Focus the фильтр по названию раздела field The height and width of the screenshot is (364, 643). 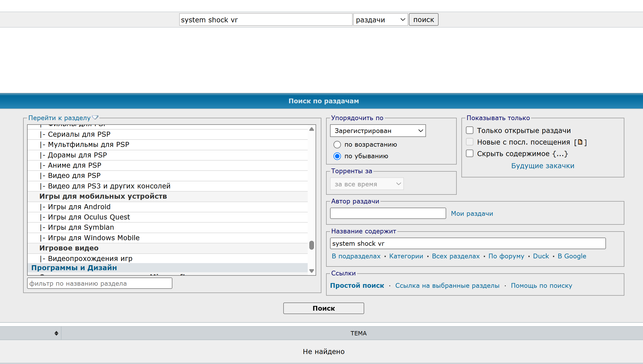(100, 283)
